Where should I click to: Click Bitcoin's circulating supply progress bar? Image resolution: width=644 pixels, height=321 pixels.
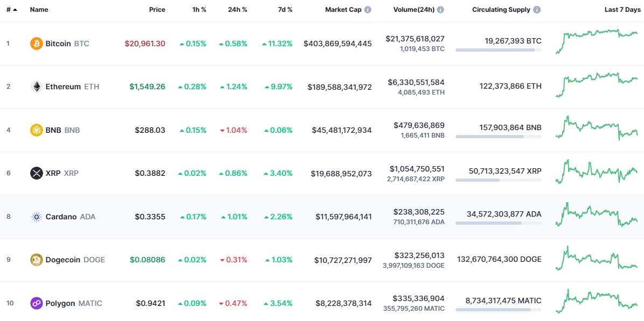[498, 50]
